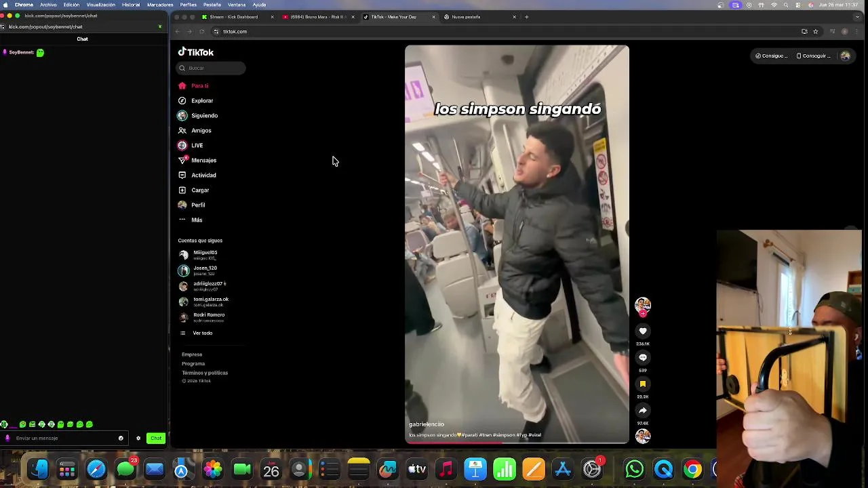Like the video with heart icon

point(643,331)
